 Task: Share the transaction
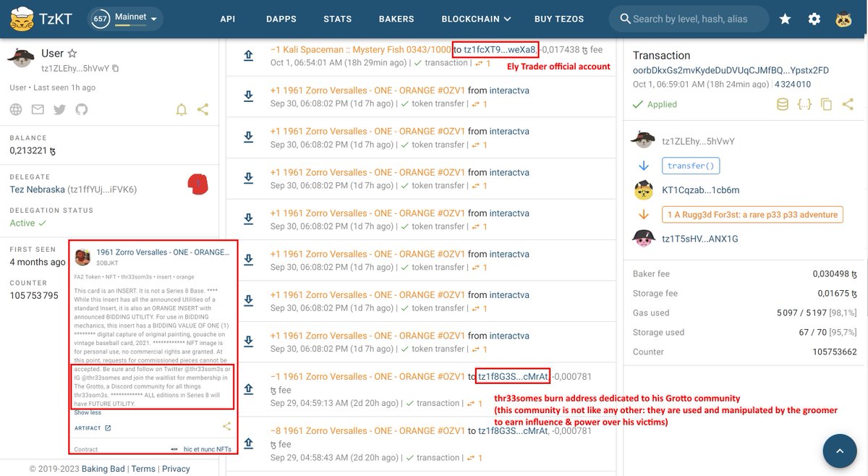[x=848, y=104]
